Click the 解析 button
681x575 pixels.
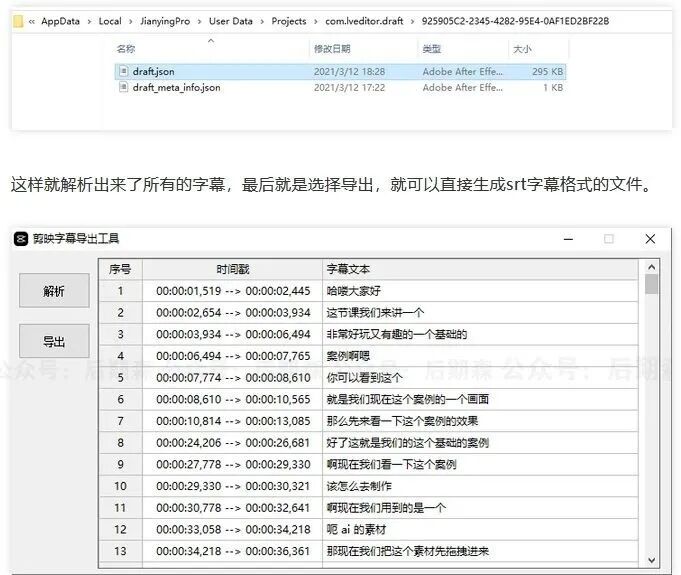54,291
